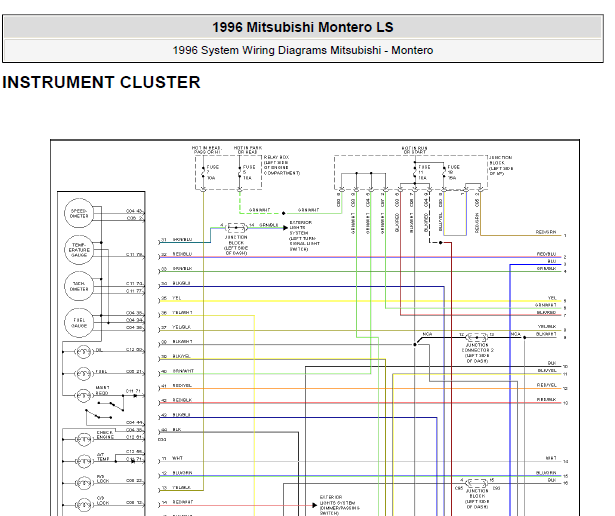This screenshot has height=516, width=615.
Task: Click 'Exterior Lights System (left turn signal)' label
Action: point(304,236)
